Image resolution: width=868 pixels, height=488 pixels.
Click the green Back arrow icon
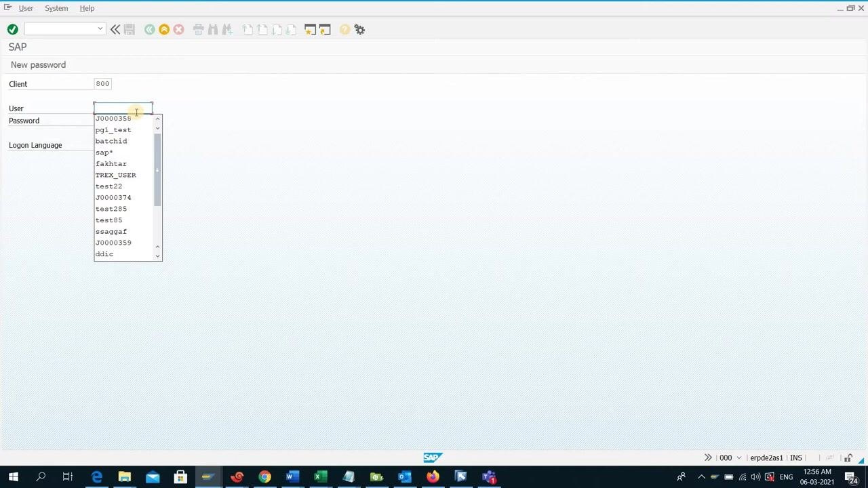[x=149, y=29]
